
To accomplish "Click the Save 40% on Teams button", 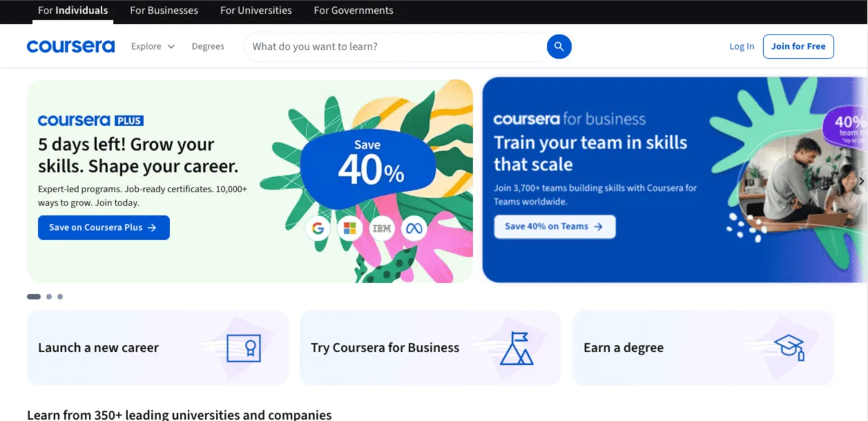I will tap(554, 227).
